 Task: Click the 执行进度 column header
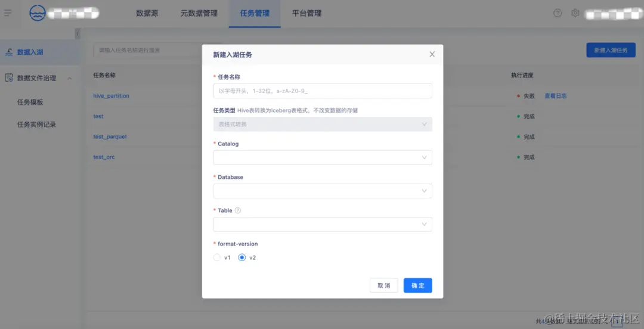coord(522,75)
